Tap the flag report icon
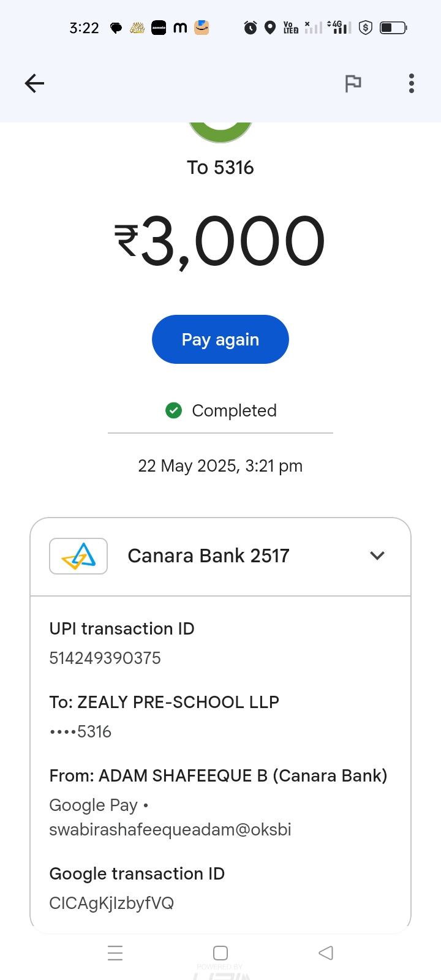This screenshot has height=980, width=441. pos(353,83)
